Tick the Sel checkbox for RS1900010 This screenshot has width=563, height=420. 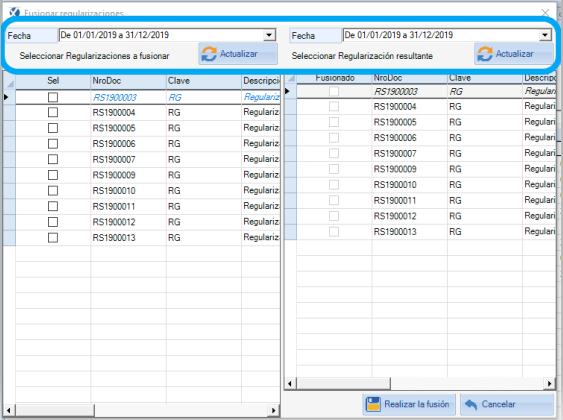click(53, 191)
